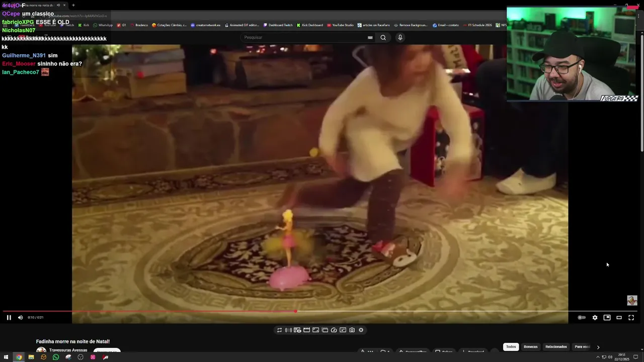Open File Explorer from the taskbar
Viewport: 644px width, 362px height.
[31, 357]
